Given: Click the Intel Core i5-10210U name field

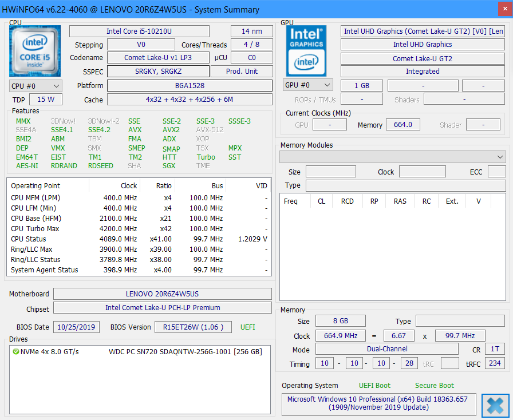Looking at the screenshot, I should coord(139,31).
